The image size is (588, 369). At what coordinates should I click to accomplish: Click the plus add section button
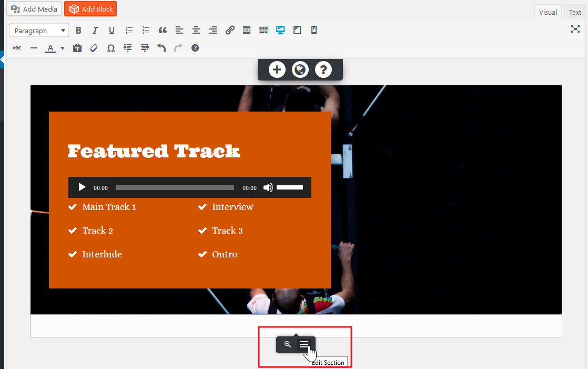pyautogui.click(x=277, y=69)
